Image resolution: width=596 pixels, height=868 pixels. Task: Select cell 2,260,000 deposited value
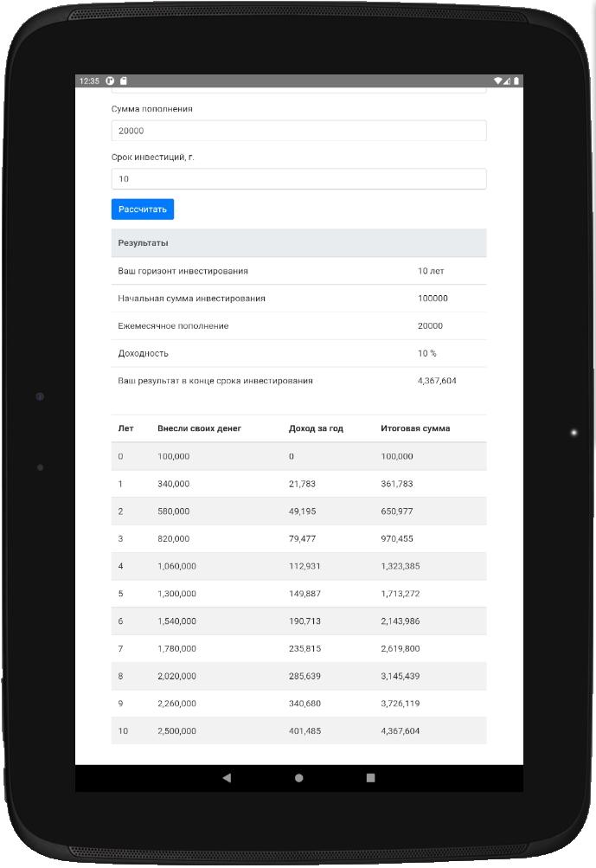176,704
